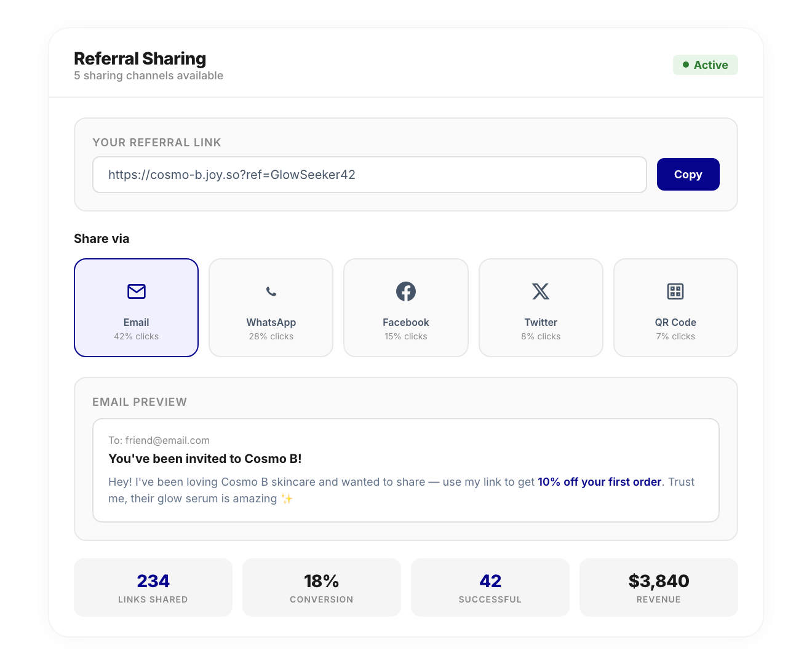Viewport: 812px width, 664px height.
Task: Click the Active status badge
Action: pyautogui.click(x=705, y=65)
